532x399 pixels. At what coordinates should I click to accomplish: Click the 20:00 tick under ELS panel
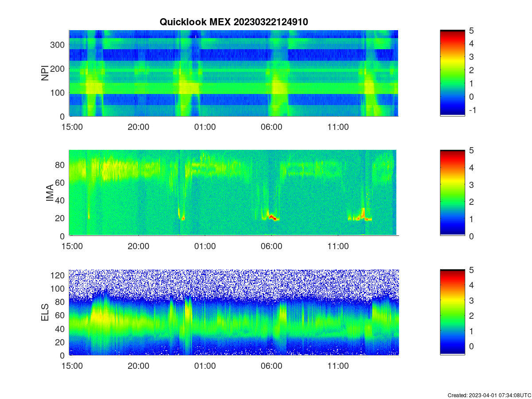click(139, 367)
